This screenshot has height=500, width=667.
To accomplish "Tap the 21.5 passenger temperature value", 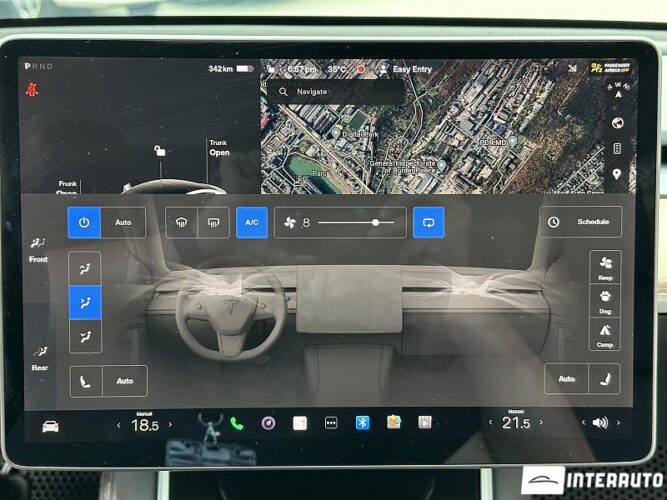I will 516,423.
